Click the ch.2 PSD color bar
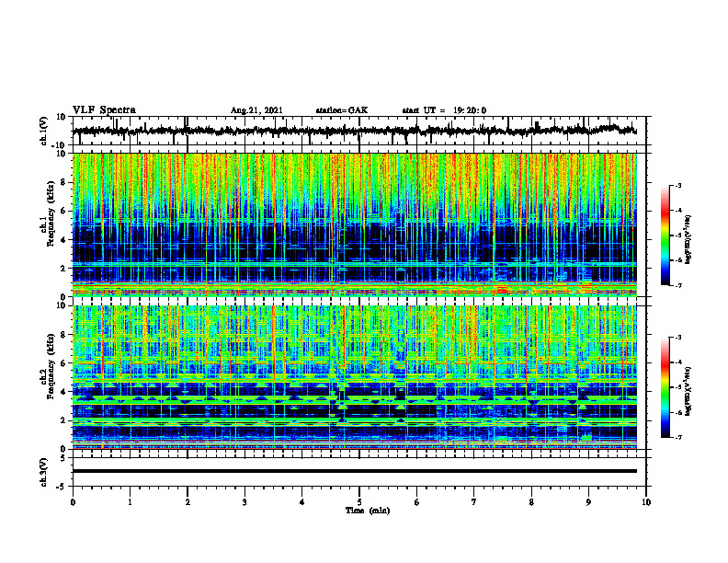This screenshot has height=563, width=728. [665, 387]
